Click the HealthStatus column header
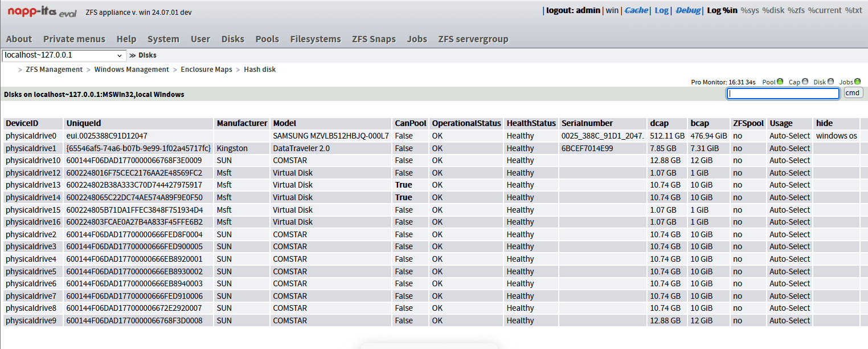868x349 pixels. (531, 123)
